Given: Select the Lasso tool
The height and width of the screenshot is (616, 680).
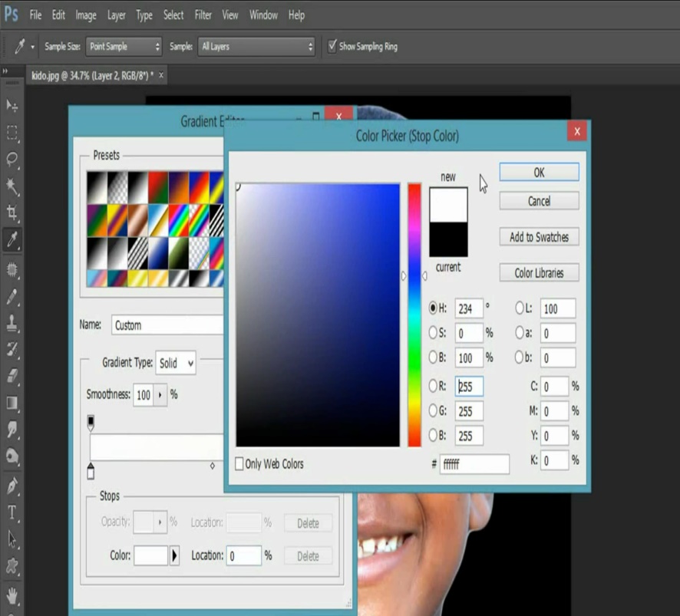Looking at the screenshot, I should (x=12, y=159).
